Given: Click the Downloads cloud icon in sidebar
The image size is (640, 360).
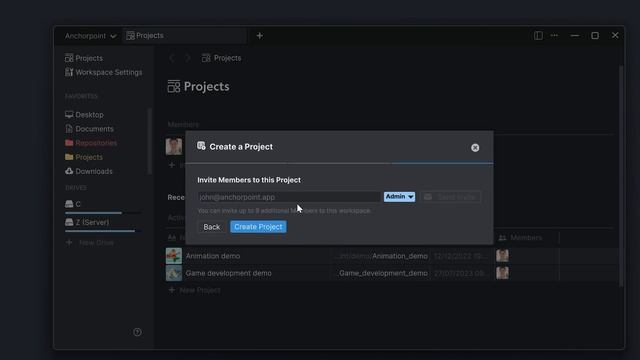Looking at the screenshot, I should click(x=69, y=171).
